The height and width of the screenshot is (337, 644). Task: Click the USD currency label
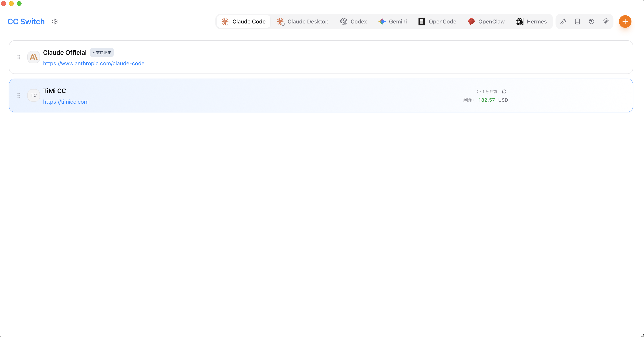pyautogui.click(x=503, y=100)
